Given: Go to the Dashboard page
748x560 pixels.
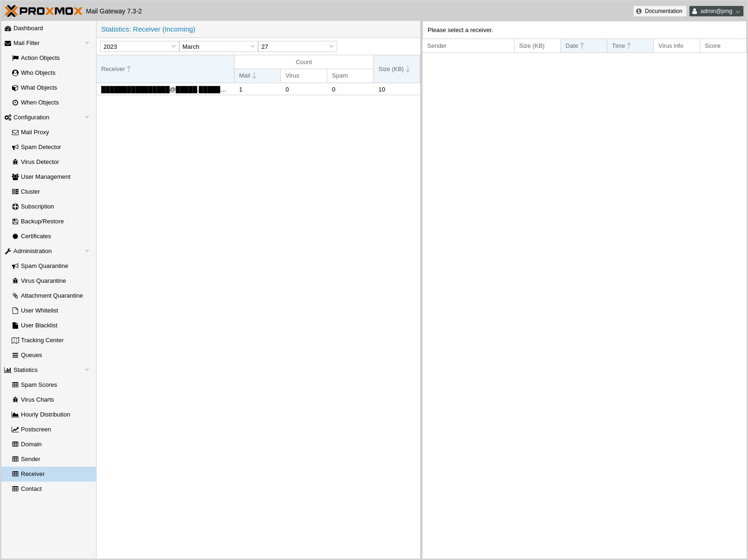Looking at the screenshot, I should (28, 28).
